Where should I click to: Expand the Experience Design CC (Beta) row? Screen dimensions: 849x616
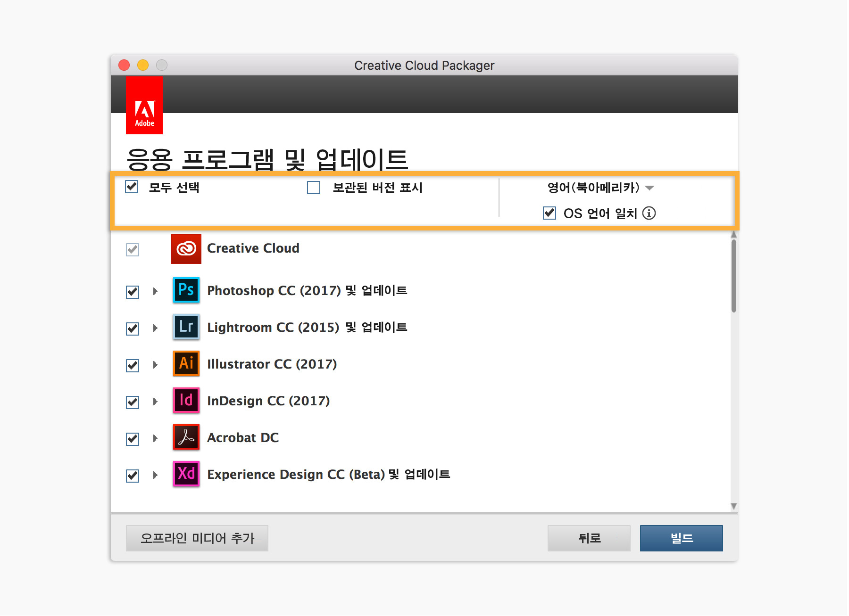point(155,475)
